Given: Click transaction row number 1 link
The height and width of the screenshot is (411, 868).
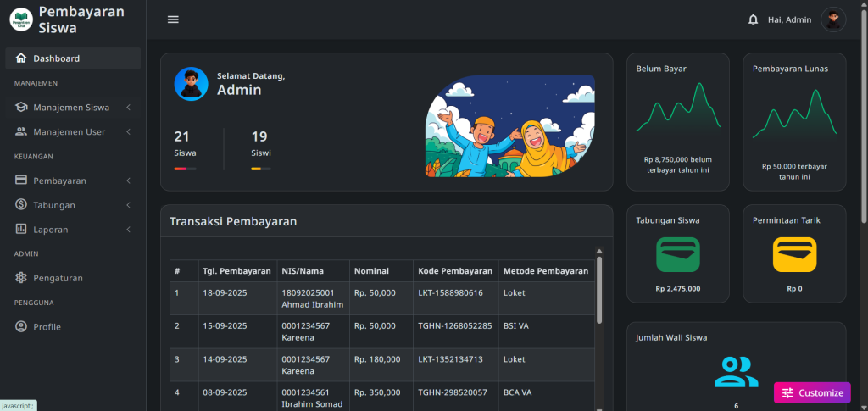Looking at the screenshot, I should pos(177,293).
